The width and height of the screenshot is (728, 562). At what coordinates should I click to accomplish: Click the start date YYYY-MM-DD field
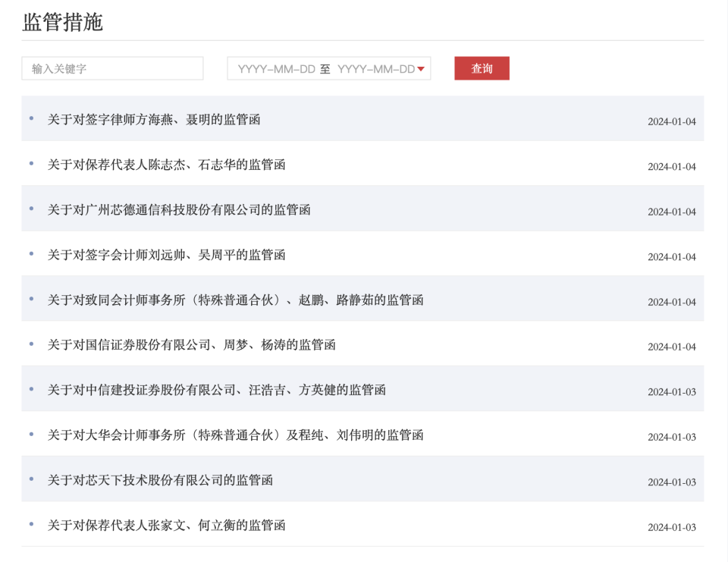269,68
